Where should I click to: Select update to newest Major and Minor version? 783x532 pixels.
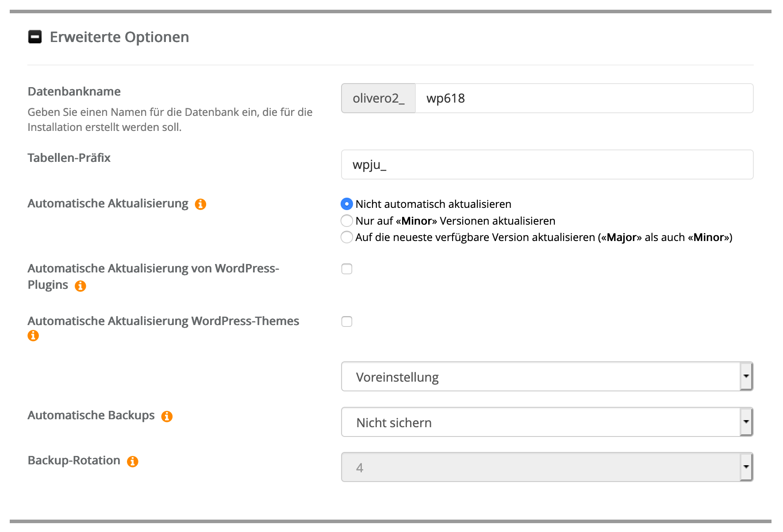(347, 237)
